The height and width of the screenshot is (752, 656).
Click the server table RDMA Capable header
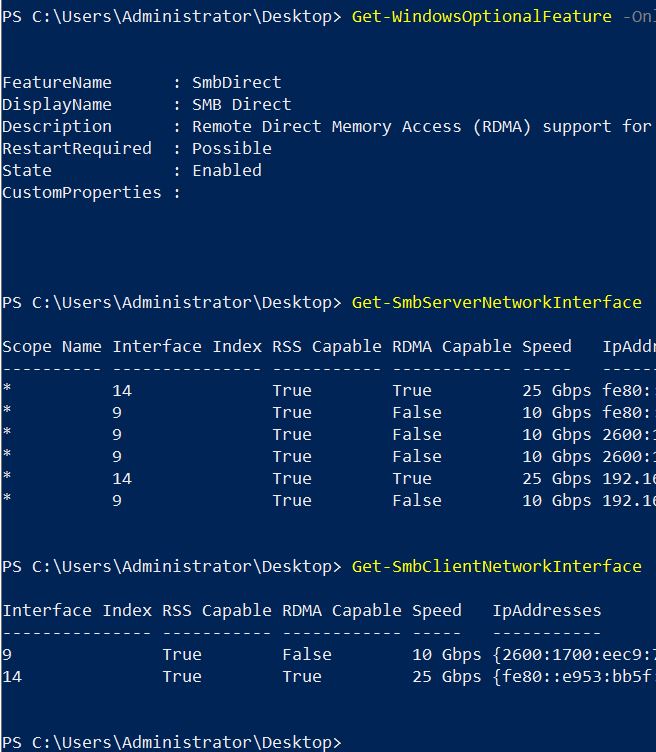[452, 347]
